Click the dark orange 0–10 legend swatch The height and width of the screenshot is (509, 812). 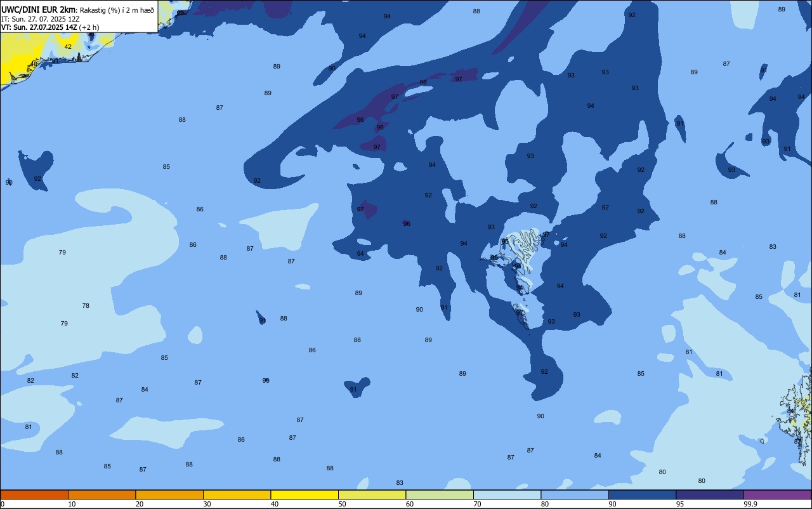point(34,494)
